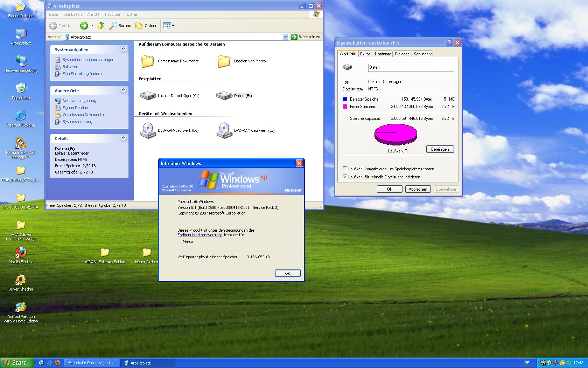The width and height of the screenshot is (588, 368).
Task: Switch to the Kontingent tab
Action: (422, 54)
